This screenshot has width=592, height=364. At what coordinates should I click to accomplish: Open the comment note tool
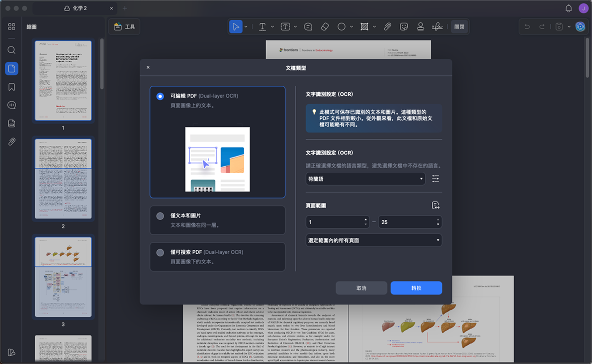pos(308,27)
